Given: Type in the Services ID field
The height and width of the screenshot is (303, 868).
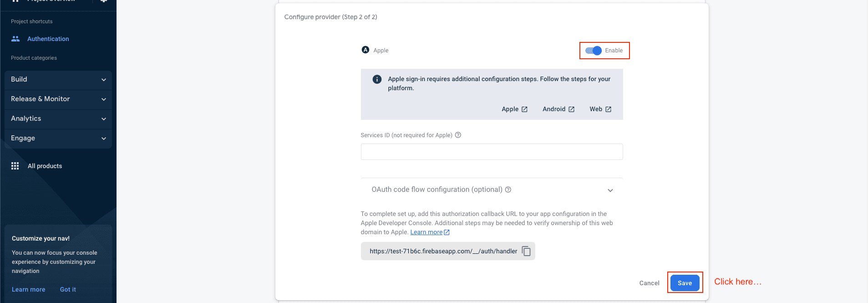Looking at the screenshot, I should [x=492, y=152].
